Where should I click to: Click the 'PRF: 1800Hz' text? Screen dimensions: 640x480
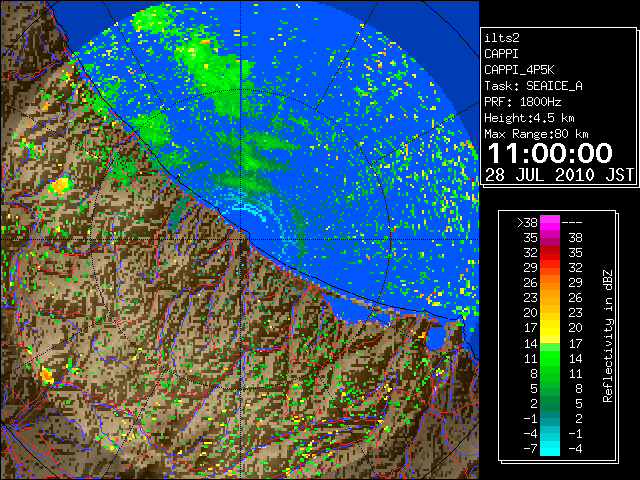pyautogui.click(x=522, y=102)
